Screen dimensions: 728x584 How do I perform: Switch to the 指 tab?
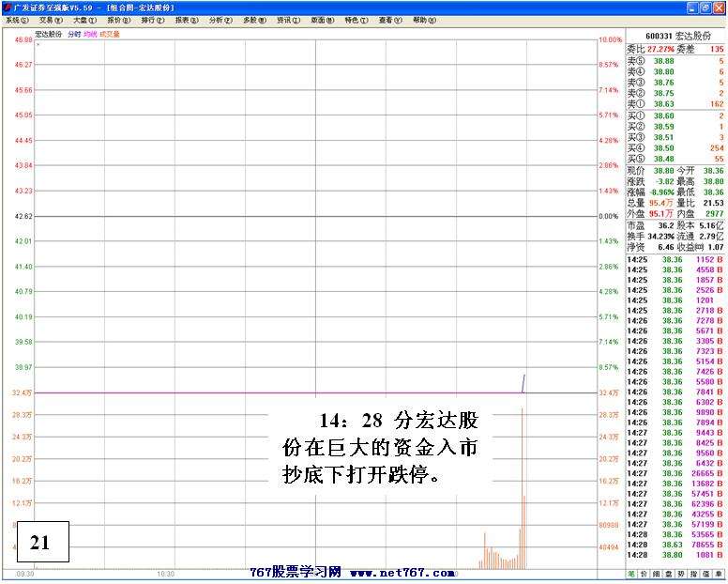coord(693,575)
